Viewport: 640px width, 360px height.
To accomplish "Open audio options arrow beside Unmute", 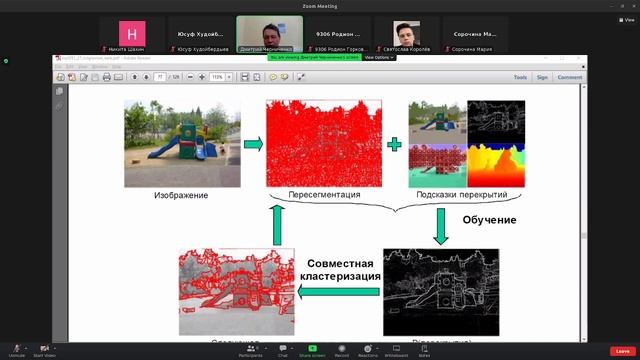I will click(26, 348).
